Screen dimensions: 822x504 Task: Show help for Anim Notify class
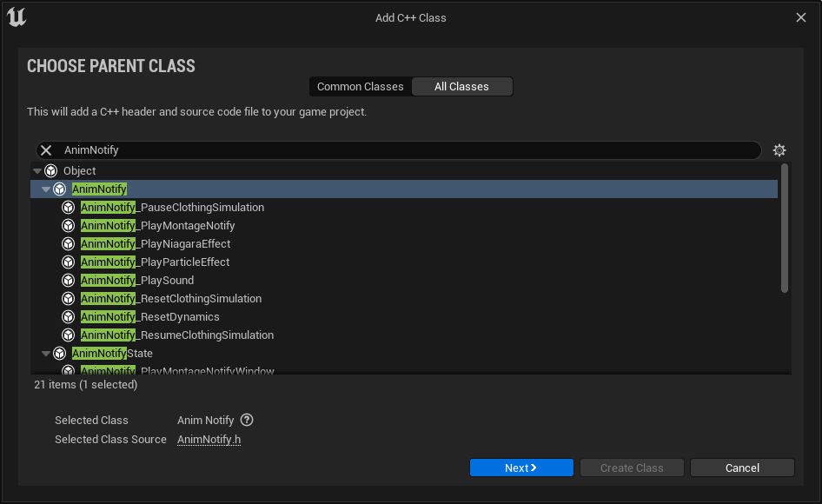[247, 420]
